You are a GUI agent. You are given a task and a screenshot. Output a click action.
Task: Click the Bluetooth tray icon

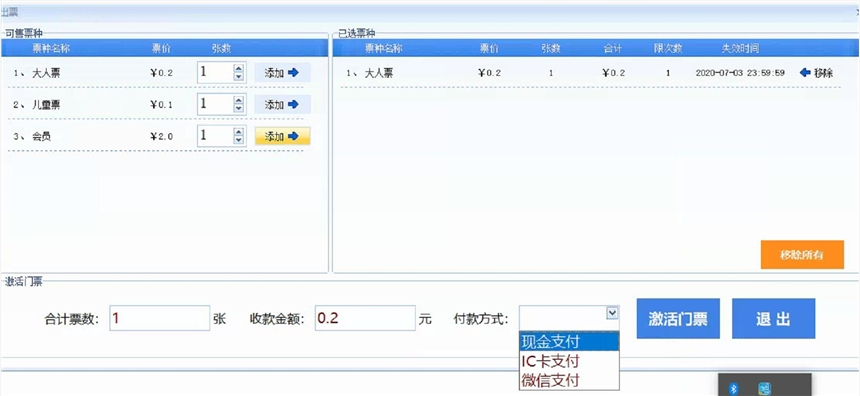pyautogui.click(x=735, y=389)
